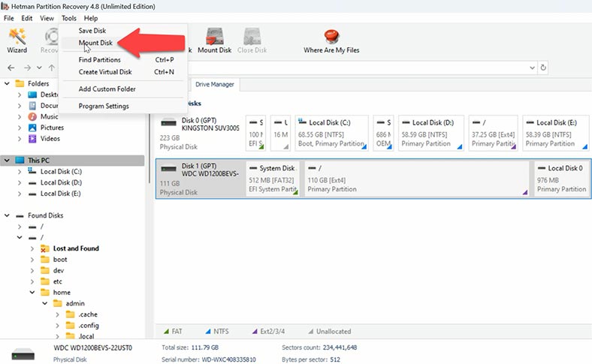Collapse the Folders tree node
592x364 pixels.
point(7,83)
